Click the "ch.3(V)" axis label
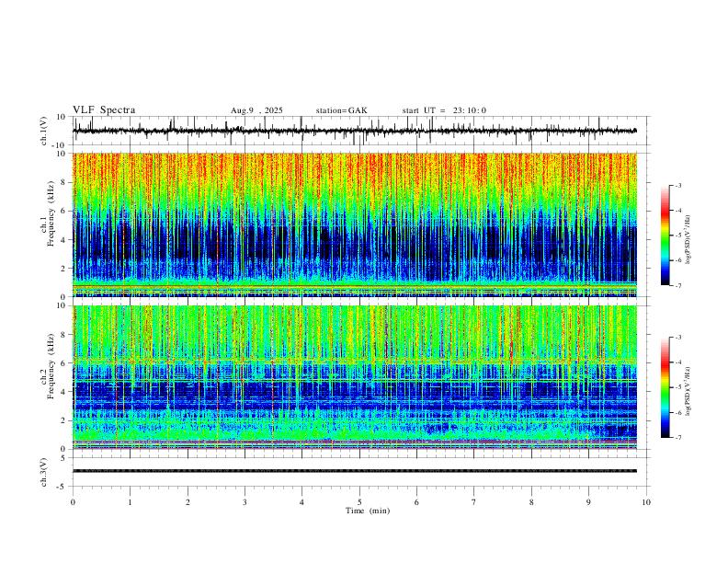Image resolution: width=728 pixels, height=563 pixels. coord(44,472)
